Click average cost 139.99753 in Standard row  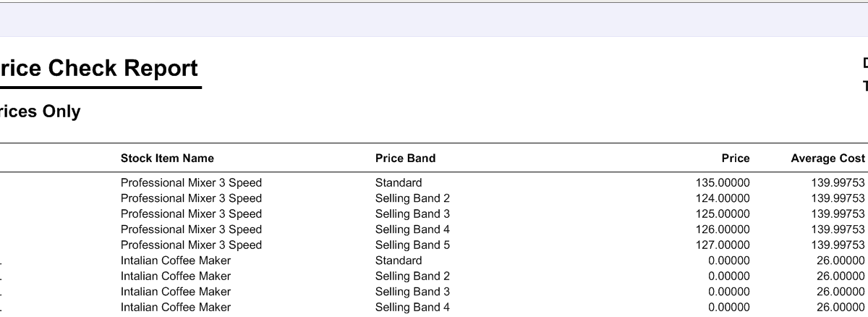pyautogui.click(x=838, y=182)
